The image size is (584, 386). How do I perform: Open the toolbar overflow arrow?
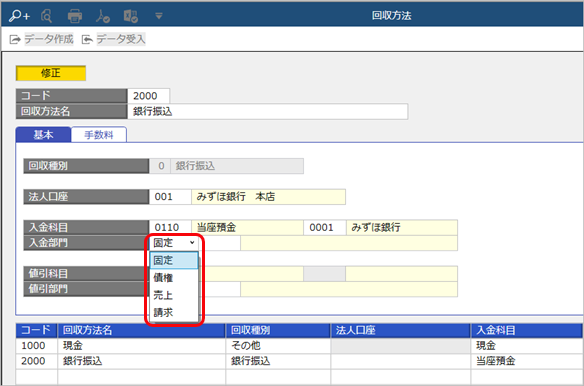point(159,16)
